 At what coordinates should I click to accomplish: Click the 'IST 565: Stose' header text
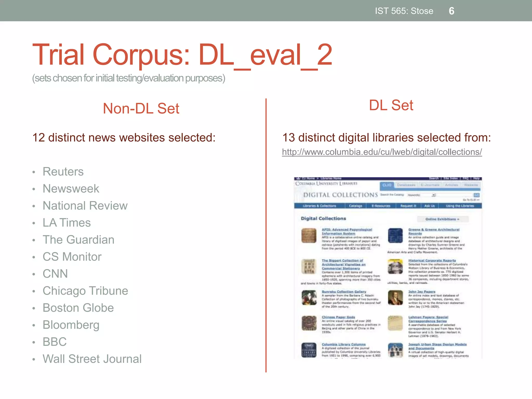click(404, 11)
